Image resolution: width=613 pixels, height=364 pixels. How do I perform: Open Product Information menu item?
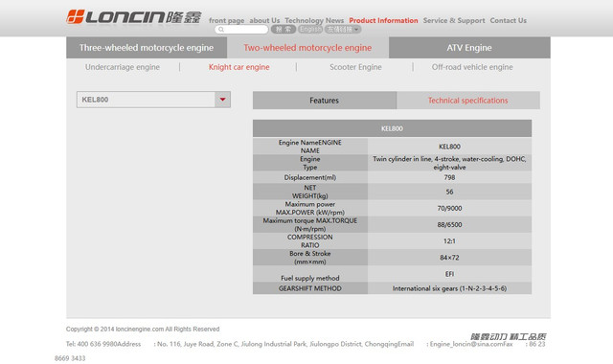(383, 20)
